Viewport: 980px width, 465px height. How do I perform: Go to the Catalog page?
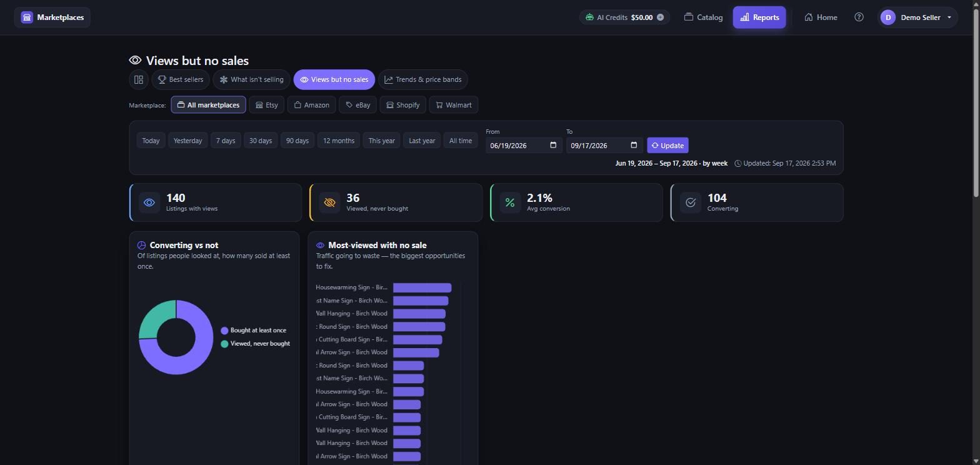[703, 17]
